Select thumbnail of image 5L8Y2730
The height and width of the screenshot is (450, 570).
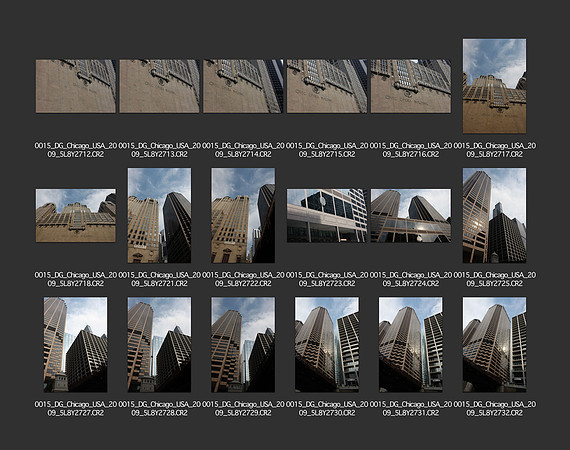click(327, 345)
